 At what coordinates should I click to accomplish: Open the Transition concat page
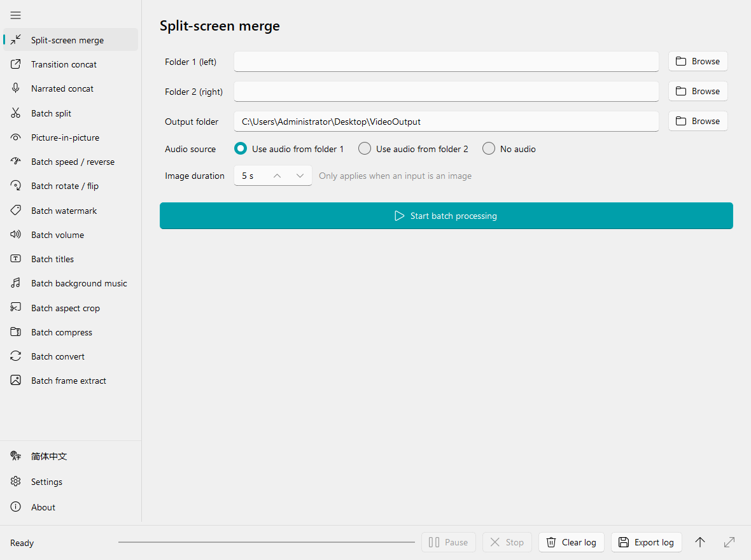[x=71, y=64]
